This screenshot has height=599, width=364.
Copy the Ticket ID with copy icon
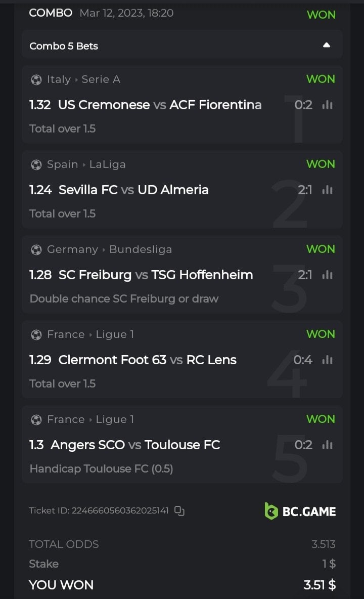click(x=179, y=510)
